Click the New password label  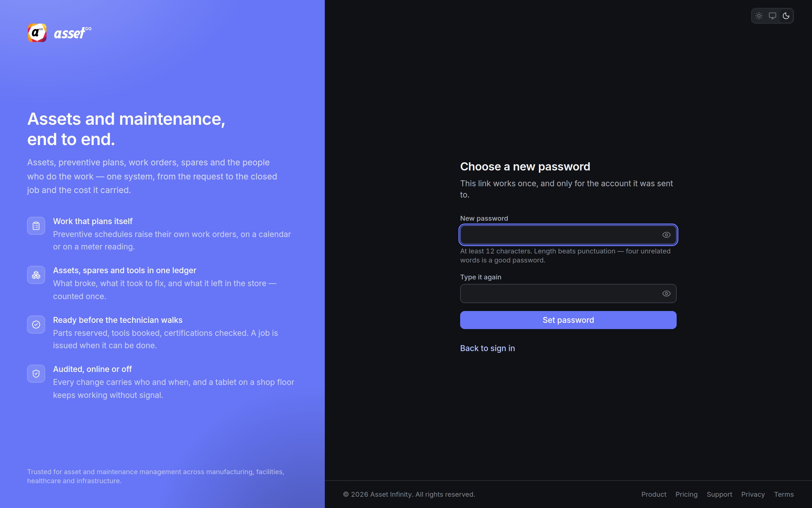pyautogui.click(x=484, y=218)
